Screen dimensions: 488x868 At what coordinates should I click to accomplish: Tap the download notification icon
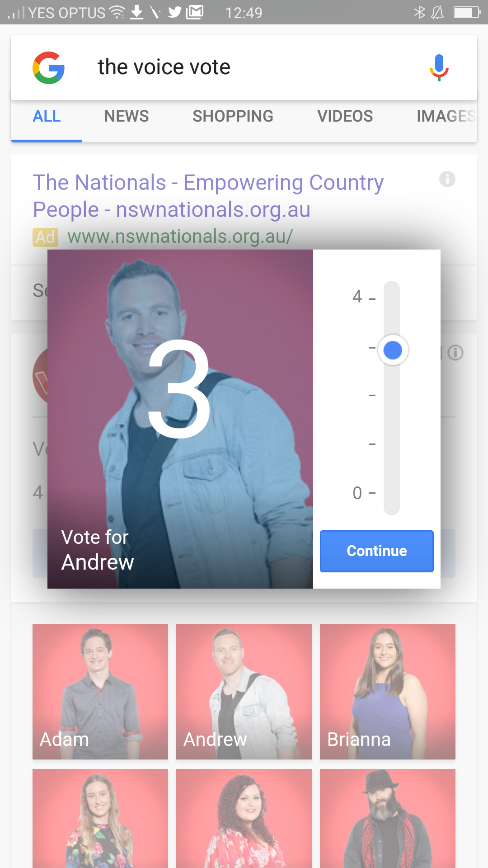point(136,12)
